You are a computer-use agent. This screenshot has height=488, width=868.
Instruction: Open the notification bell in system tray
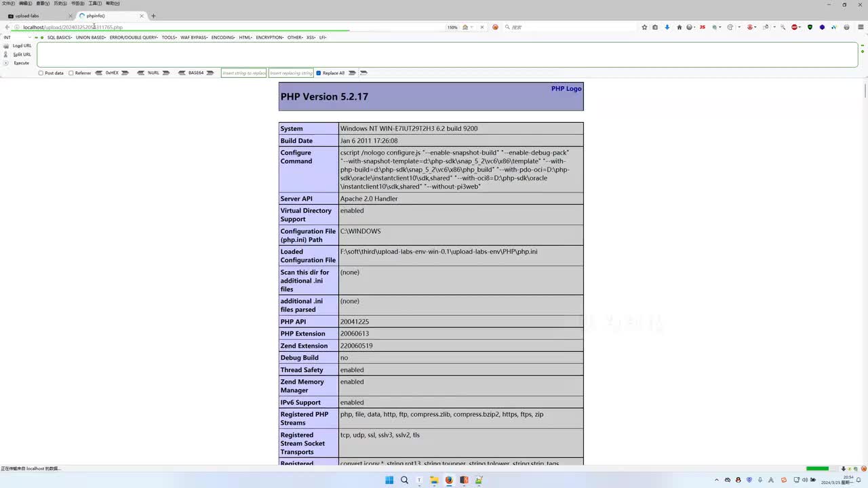859,480
